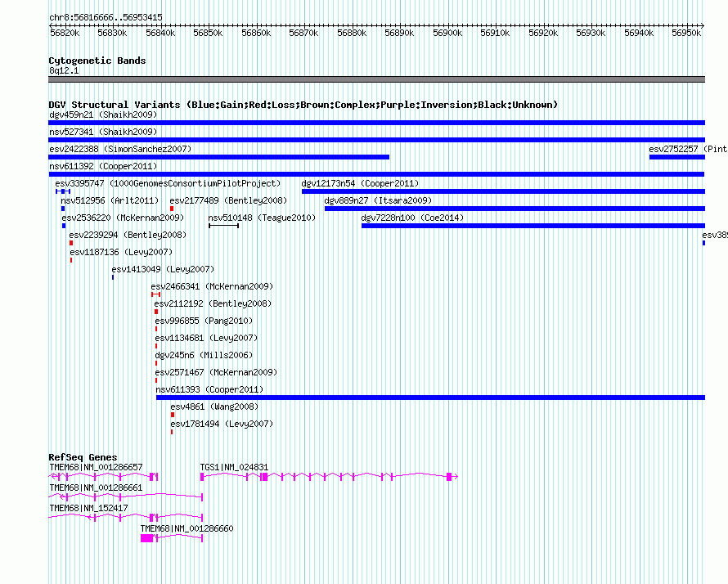Screen dimensions: 728x584
Task: Select the dgv889n27 (Itsara2009) label
Action: coord(378,200)
